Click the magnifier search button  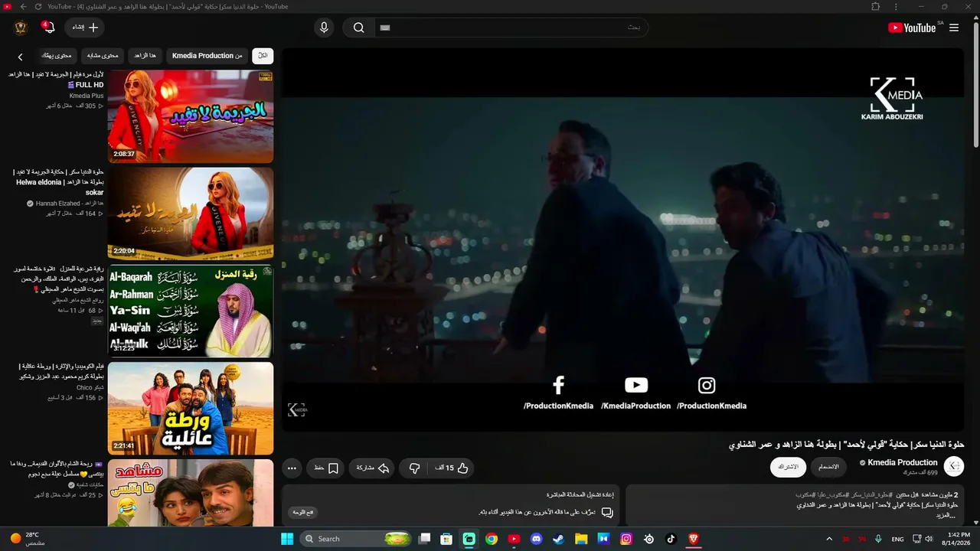tap(358, 28)
